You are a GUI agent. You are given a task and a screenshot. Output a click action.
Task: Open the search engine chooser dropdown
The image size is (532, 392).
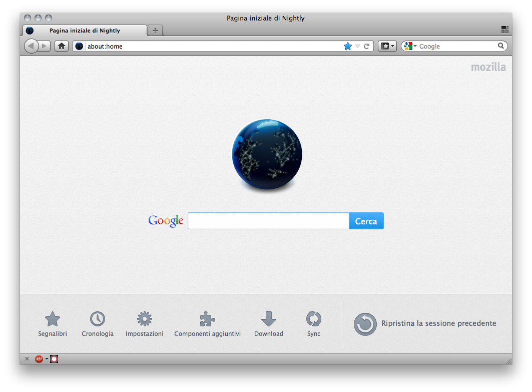point(410,46)
